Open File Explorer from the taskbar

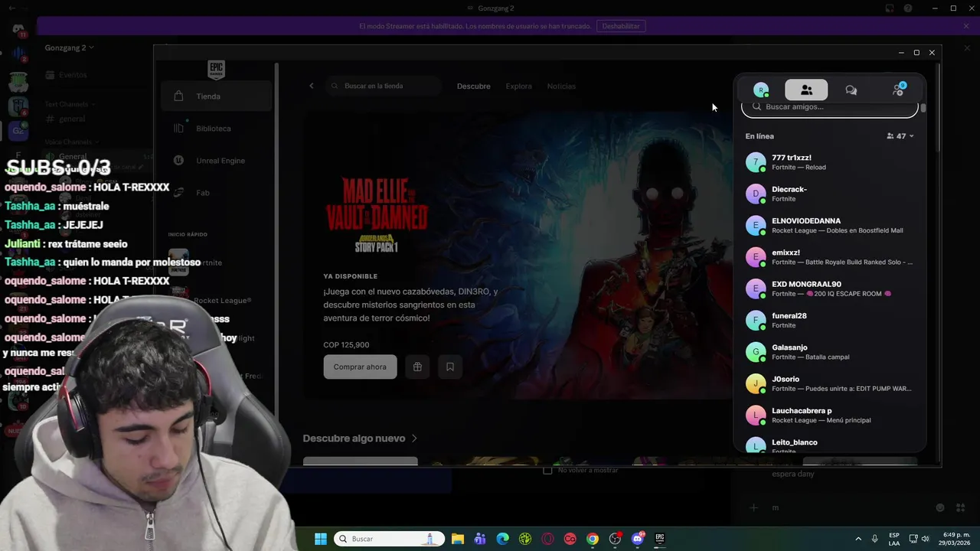point(457,539)
